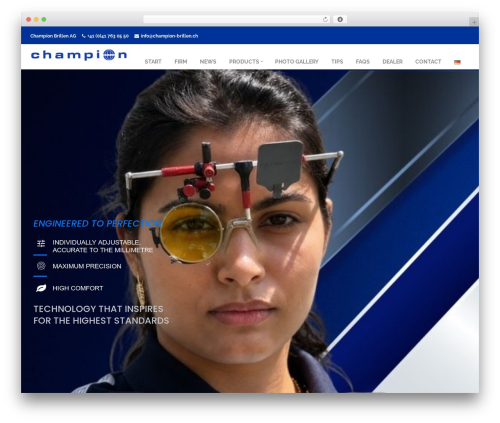Screen dimensions: 500x423
Task: Click the phone icon in top bar
Action: click(83, 36)
